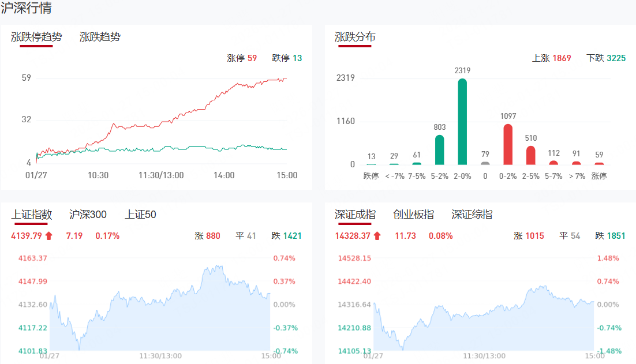This screenshot has width=636, height=364.
Task: Click the gray bar labeled 79
Action: (x=485, y=163)
